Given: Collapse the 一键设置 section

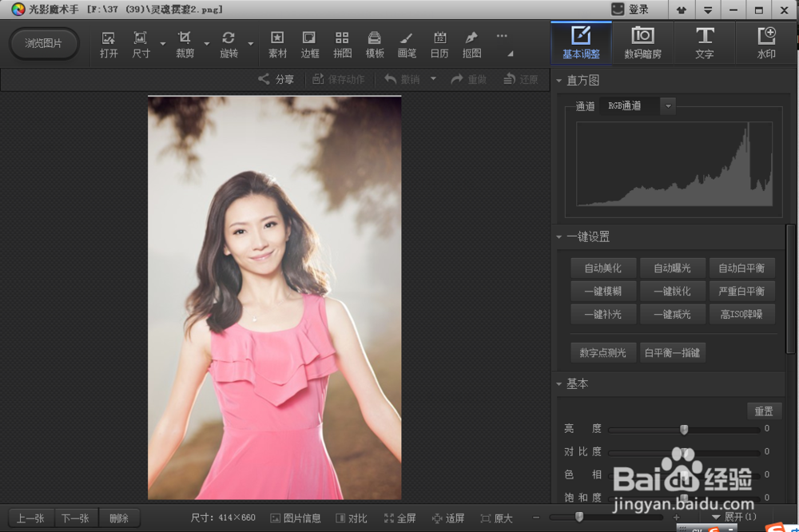Looking at the screenshot, I should 559,237.
